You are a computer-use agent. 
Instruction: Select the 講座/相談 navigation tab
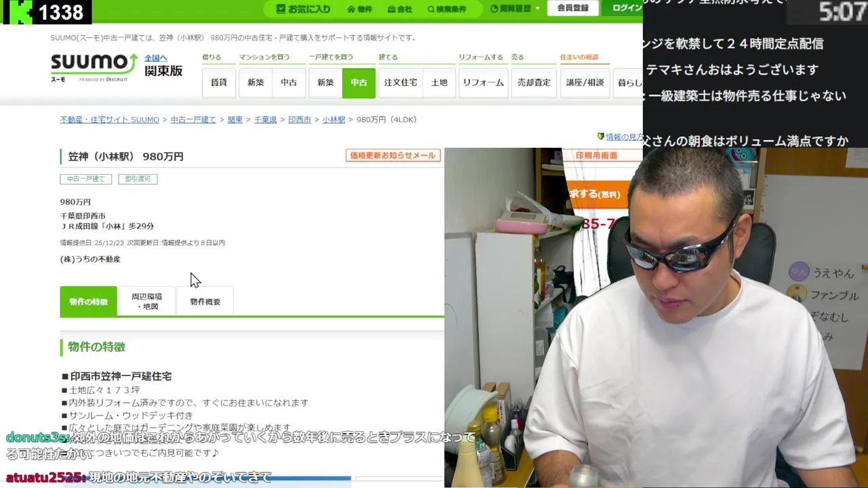tap(585, 83)
